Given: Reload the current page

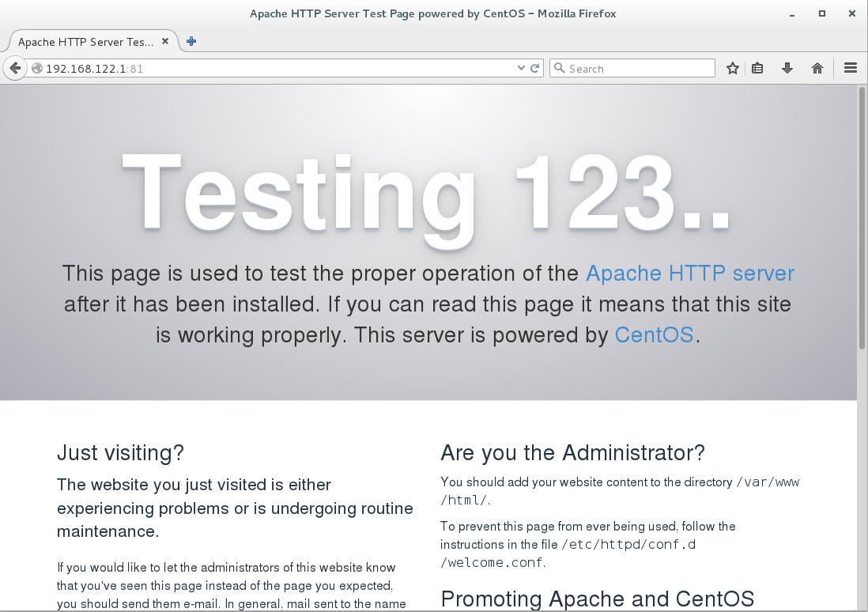Looking at the screenshot, I should 535,68.
